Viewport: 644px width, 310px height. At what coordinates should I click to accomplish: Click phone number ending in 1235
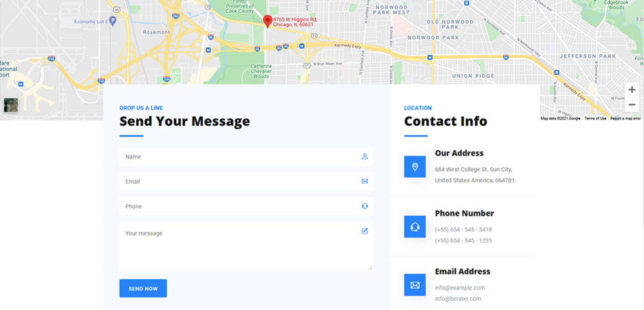463,240
